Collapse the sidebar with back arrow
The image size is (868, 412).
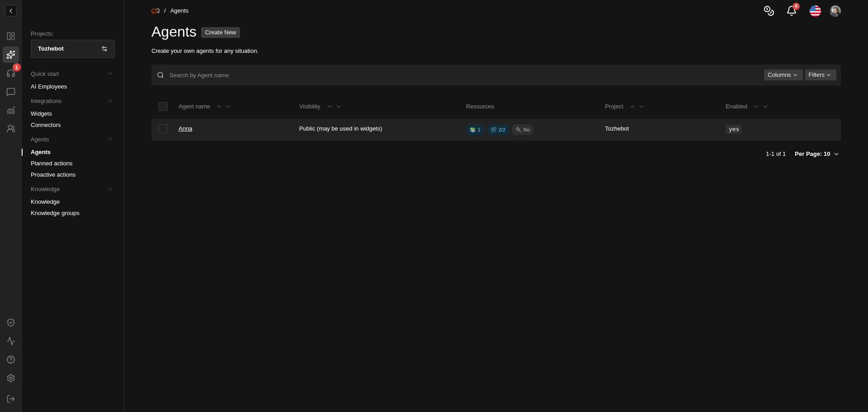11,11
